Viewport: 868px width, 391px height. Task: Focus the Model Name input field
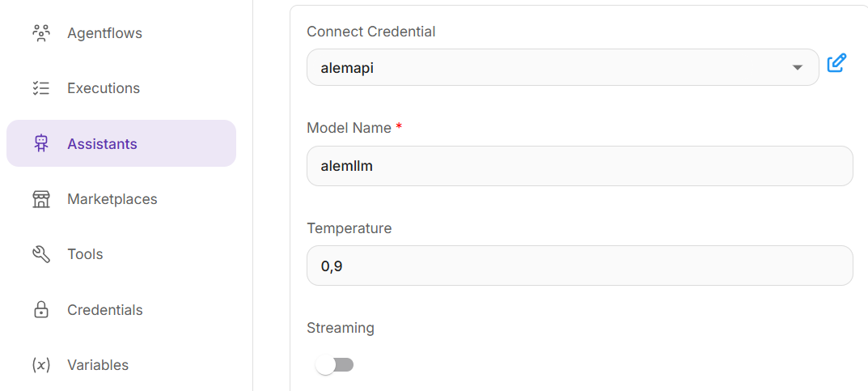(579, 166)
